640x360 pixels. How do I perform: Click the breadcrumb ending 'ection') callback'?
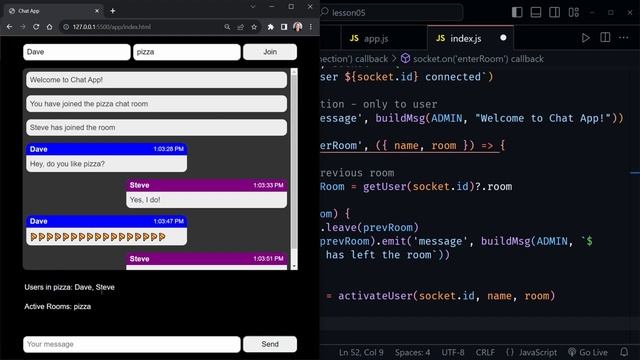tap(354, 59)
